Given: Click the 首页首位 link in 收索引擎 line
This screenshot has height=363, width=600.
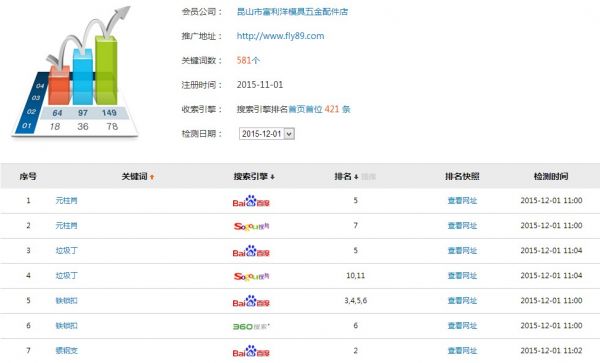Looking at the screenshot, I should coord(305,109).
